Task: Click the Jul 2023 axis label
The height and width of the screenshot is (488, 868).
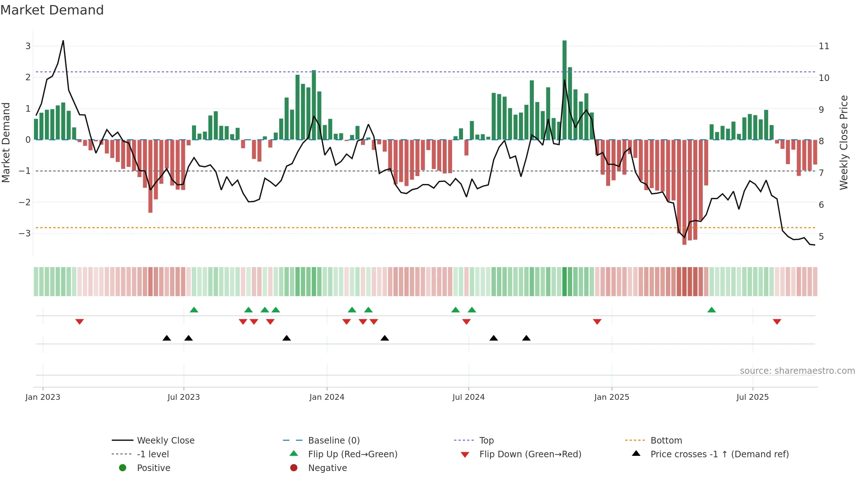Action: point(184,397)
